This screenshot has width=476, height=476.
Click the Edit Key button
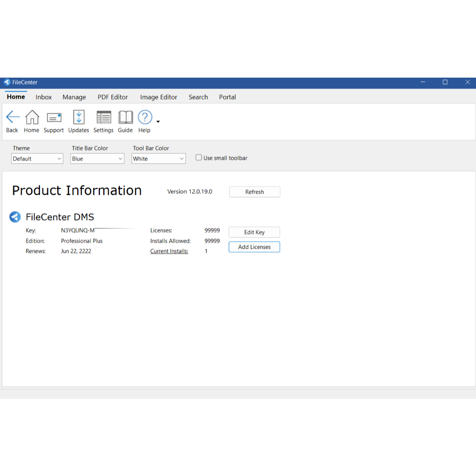coord(254,232)
